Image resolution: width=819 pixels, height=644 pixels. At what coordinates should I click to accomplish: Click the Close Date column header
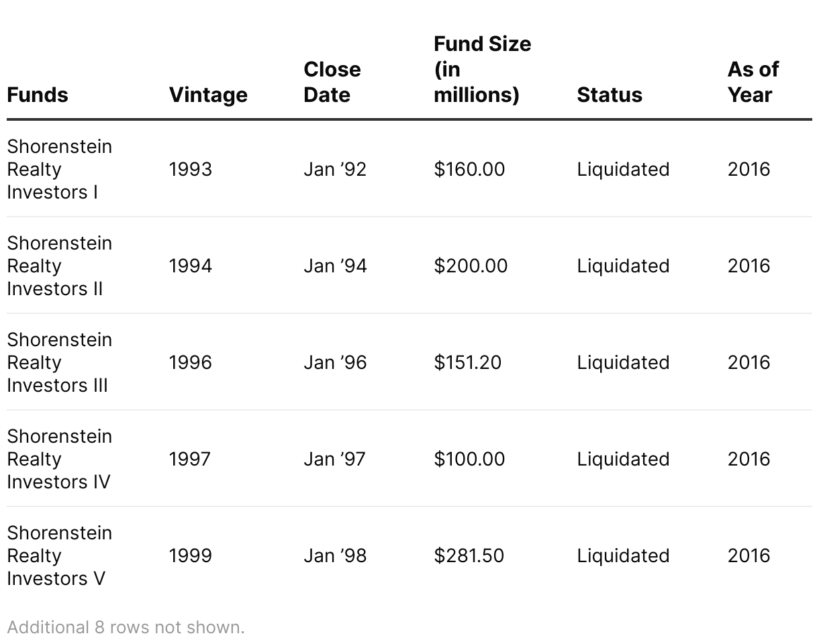332,82
